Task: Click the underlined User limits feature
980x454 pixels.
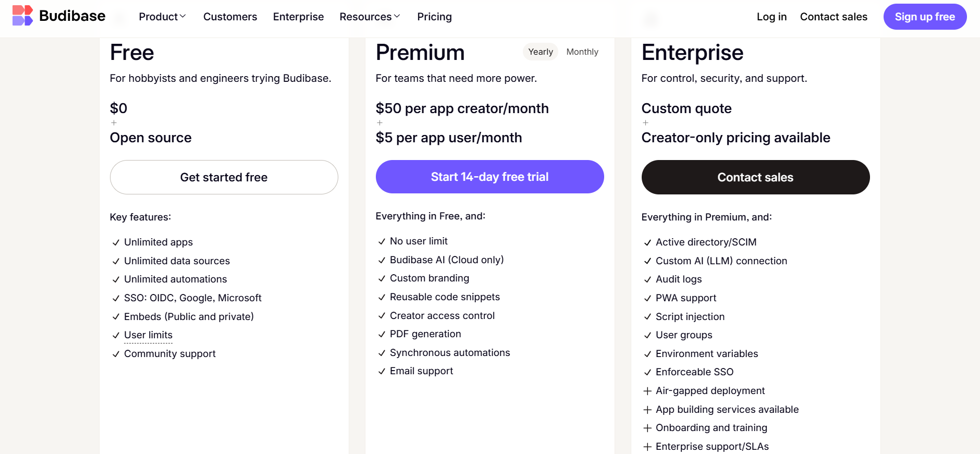Action: tap(148, 335)
